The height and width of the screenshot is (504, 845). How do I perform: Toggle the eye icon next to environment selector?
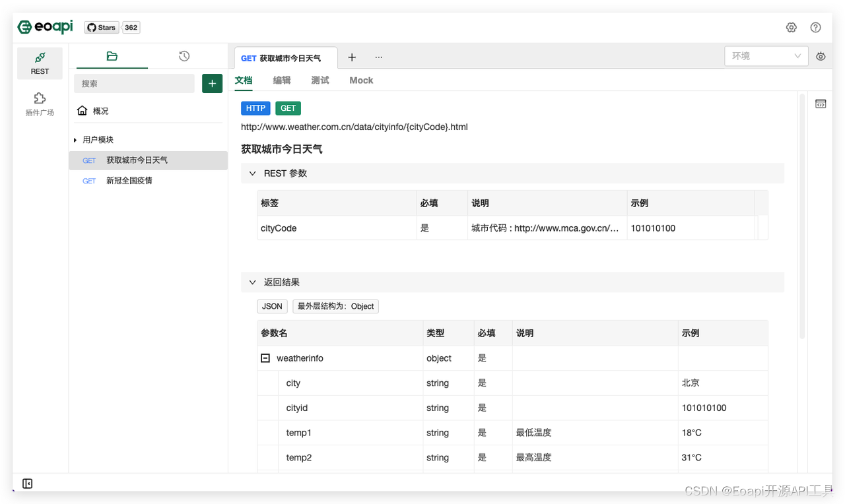point(820,56)
